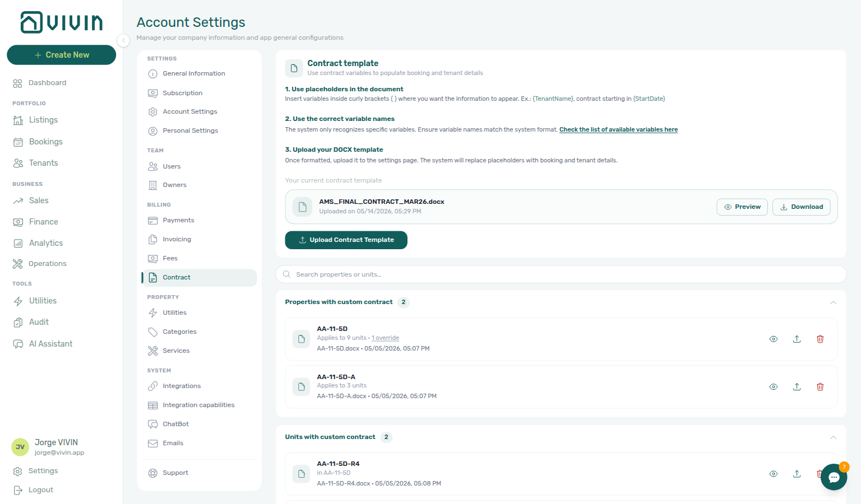Select the Contract settings item
Viewport: 861px width, 504px height.
pos(199,278)
